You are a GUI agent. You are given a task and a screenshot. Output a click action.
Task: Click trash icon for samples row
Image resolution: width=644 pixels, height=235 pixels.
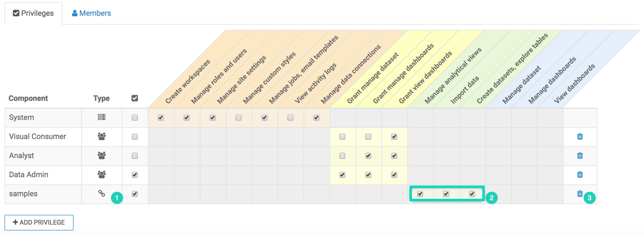(580, 194)
